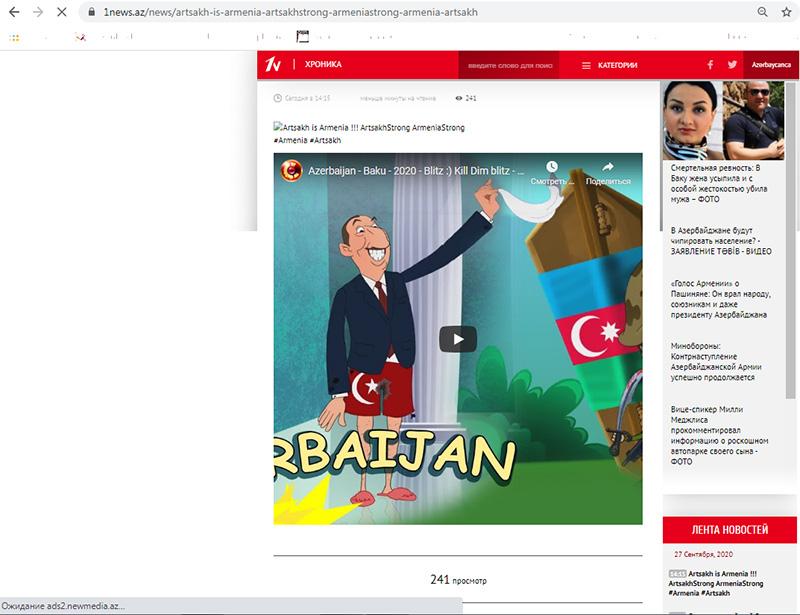The height and width of the screenshot is (615, 800).
Task: Open the site's Twitter page
Action: point(732,65)
